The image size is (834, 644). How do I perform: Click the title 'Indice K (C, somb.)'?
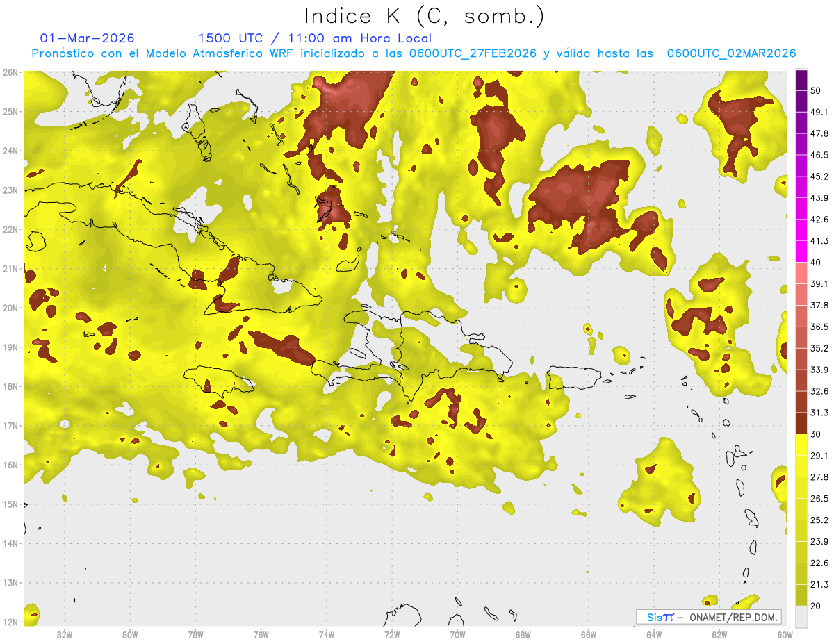tap(425, 16)
